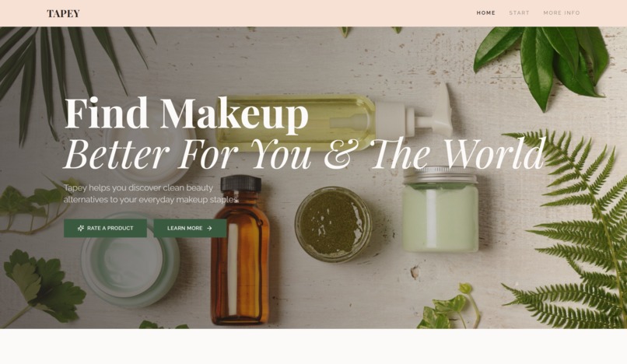Go to the START navigation item
The height and width of the screenshot is (364, 627).
(x=519, y=12)
